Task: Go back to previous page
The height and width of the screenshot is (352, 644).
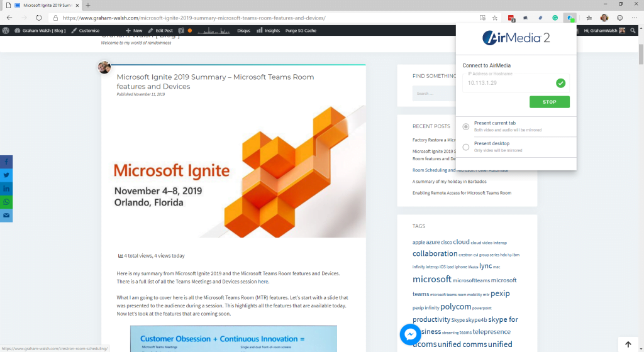Action: pos(9,18)
